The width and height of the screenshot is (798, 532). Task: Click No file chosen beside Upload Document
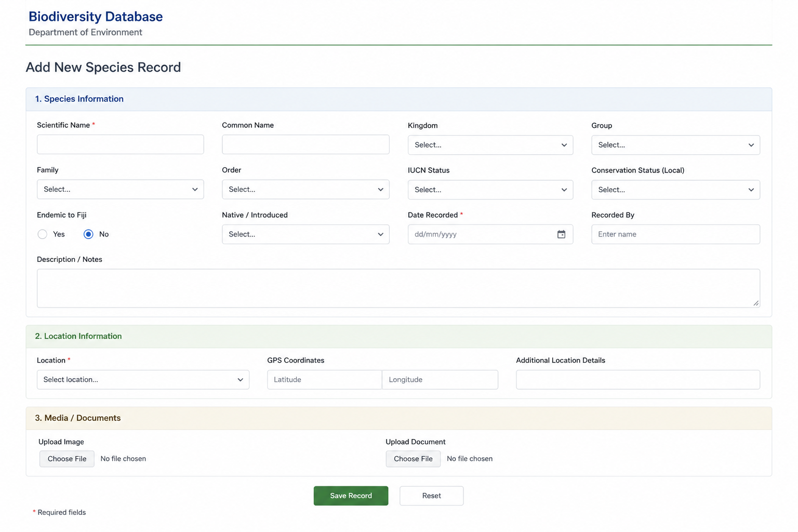click(470, 459)
